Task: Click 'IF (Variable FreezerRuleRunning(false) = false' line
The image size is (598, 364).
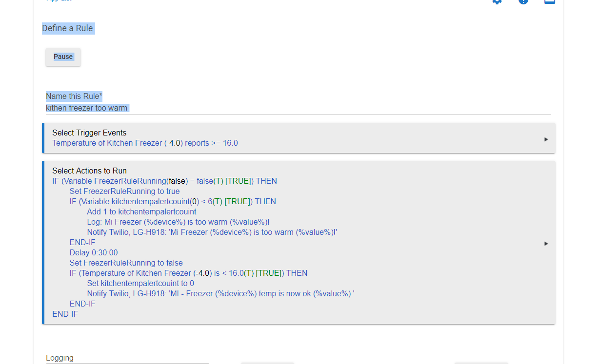Action: (164, 181)
